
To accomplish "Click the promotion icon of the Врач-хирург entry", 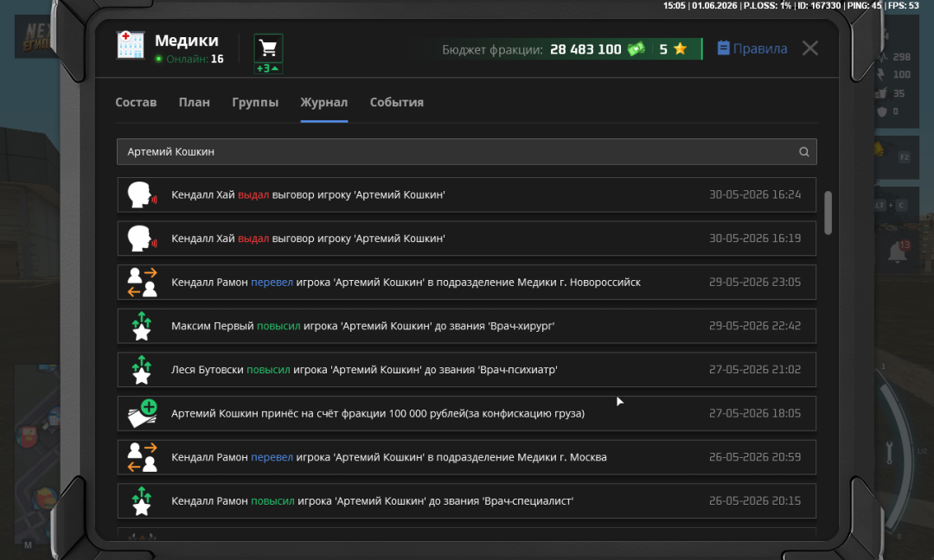I will (142, 326).
